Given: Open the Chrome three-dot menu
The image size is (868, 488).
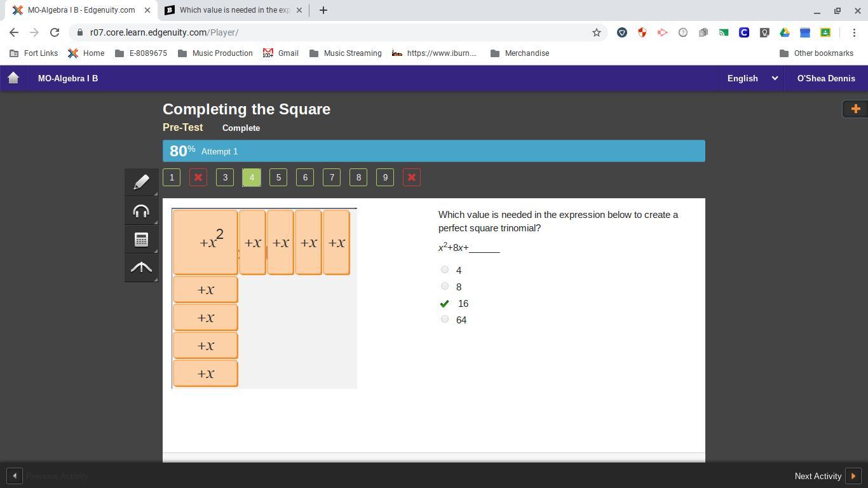Looking at the screenshot, I should (854, 32).
